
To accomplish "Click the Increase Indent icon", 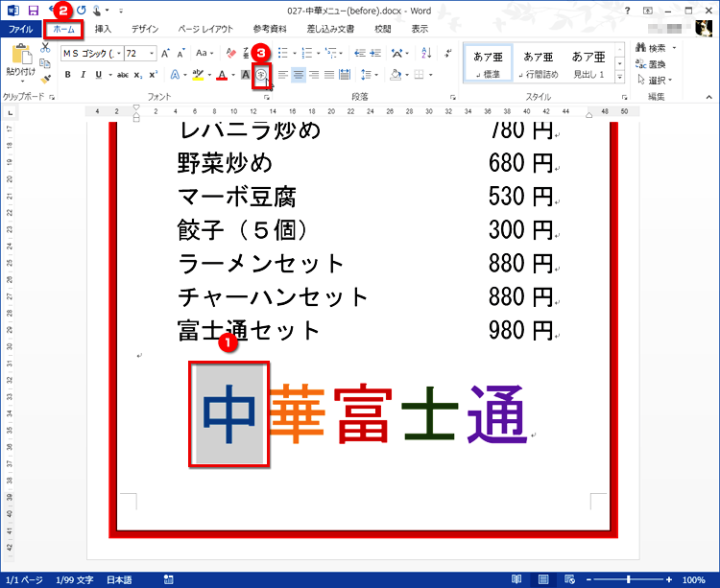I will pyautogui.click(x=375, y=53).
